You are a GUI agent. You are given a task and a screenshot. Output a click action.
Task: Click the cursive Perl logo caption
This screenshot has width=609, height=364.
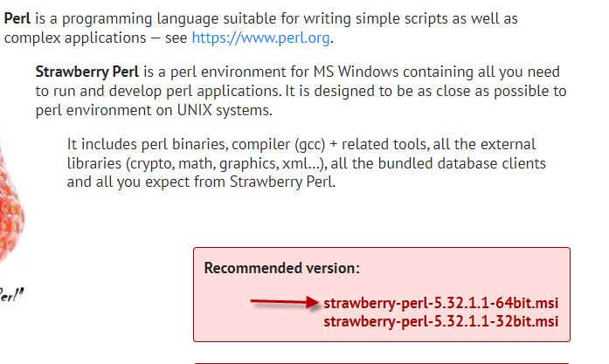pos(10,293)
